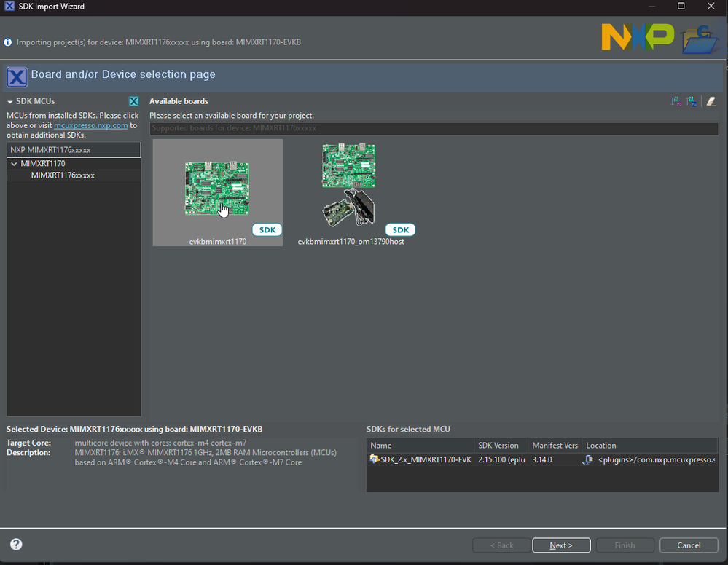Screen dimensions: 728x565
Task: Click the location icon in the SDK table row
Action: [589, 459]
